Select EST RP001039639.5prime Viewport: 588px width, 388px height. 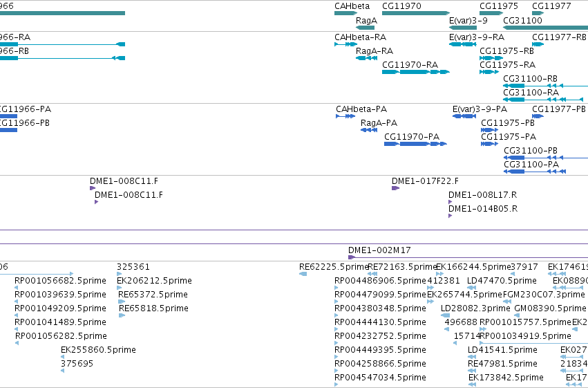[x=16, y=302]
